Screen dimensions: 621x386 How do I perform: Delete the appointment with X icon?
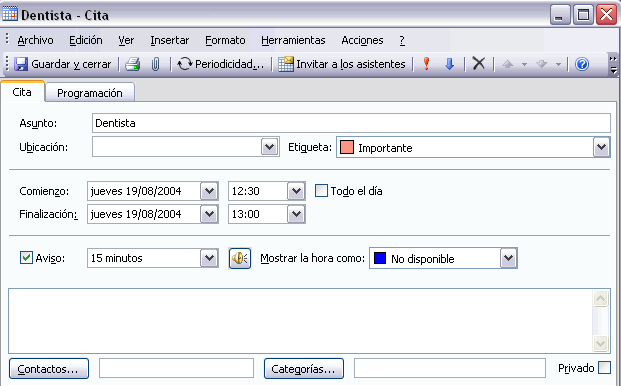point(479,63)
